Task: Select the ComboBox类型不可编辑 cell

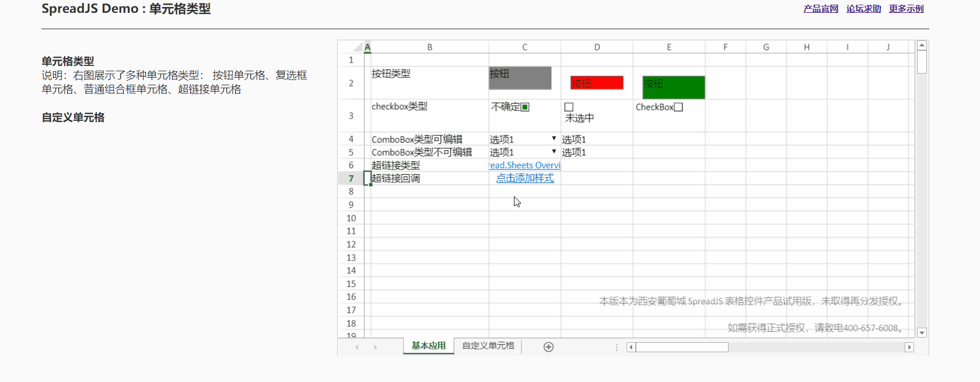Action: point(430,152)
